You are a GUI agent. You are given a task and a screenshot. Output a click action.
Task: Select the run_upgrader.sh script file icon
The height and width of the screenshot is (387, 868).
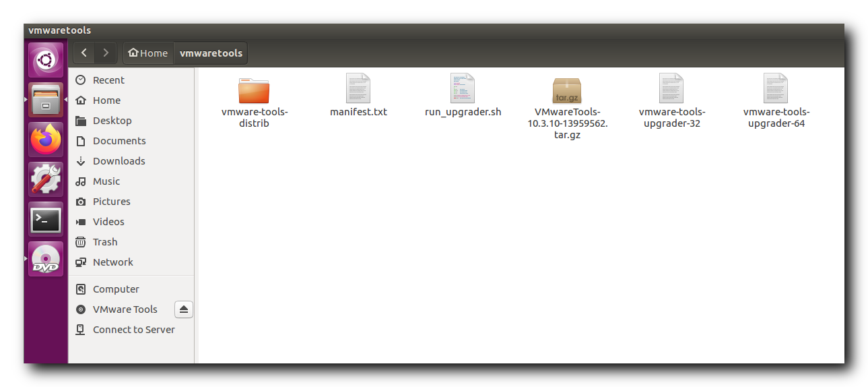tap(463, 88)
